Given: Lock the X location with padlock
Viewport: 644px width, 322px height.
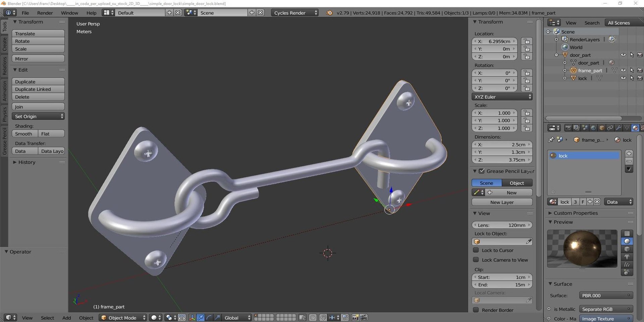Looking at the screenshot, I should click(527, 41).
